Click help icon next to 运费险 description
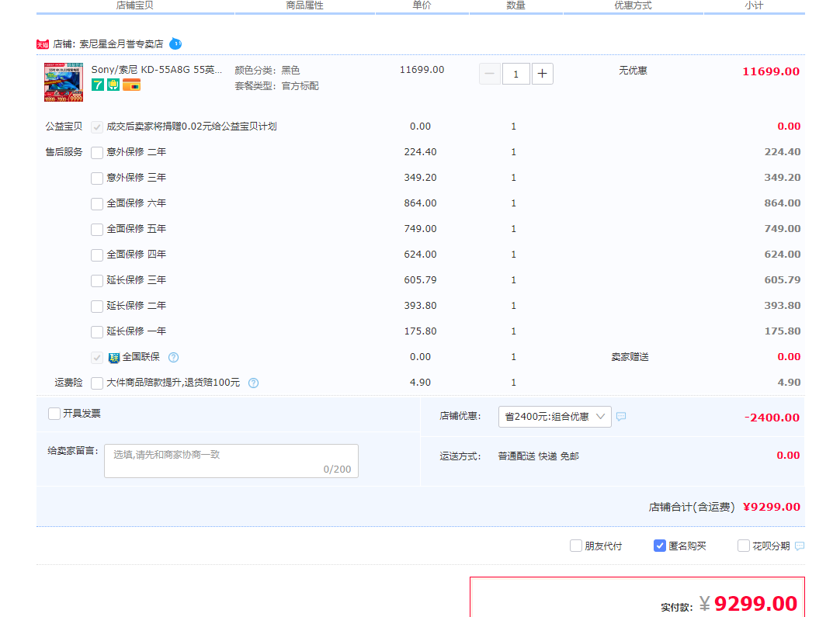 (253, 383)
